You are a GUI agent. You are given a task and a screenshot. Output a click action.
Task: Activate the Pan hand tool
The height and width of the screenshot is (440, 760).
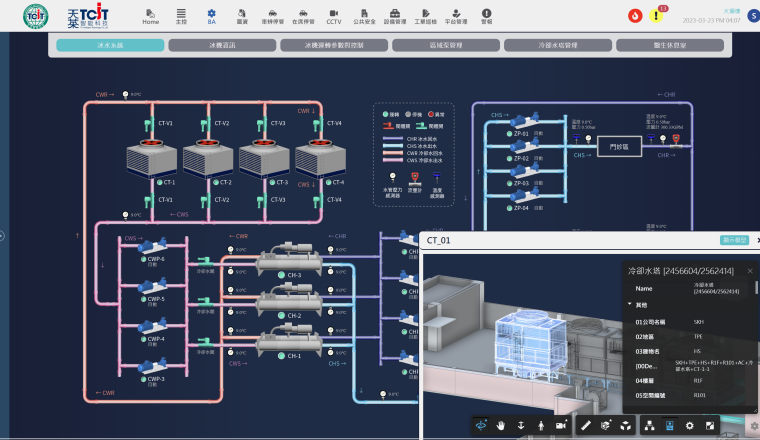tap(500, 425)
